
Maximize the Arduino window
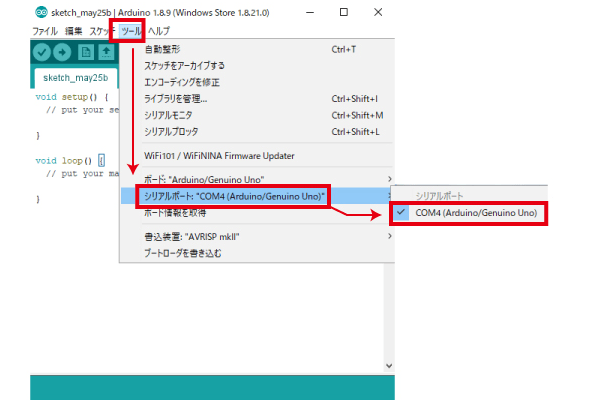coord(344,12)
